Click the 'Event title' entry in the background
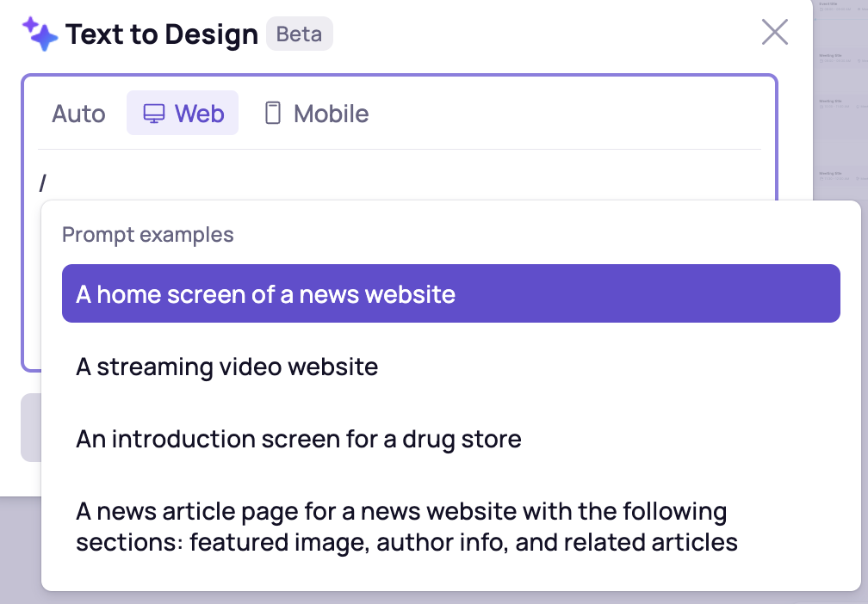This screenshot has height=604, width=868. coord(829,4)
